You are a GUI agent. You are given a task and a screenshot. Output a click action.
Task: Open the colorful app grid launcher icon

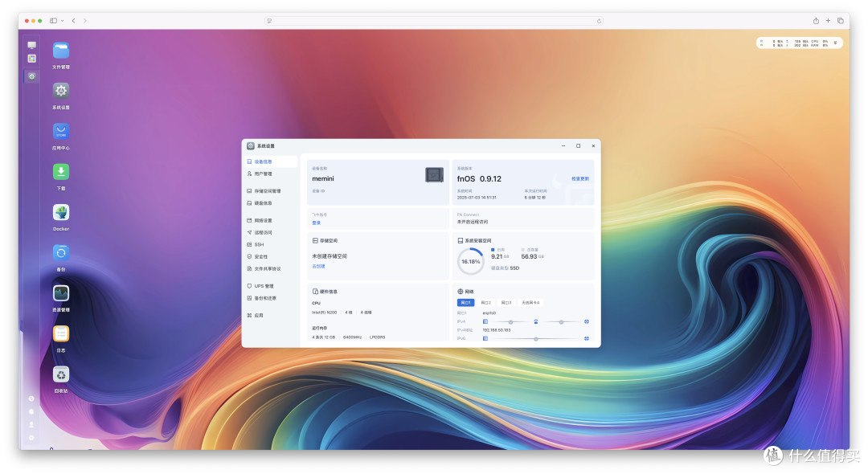click(x=31, y=59)
